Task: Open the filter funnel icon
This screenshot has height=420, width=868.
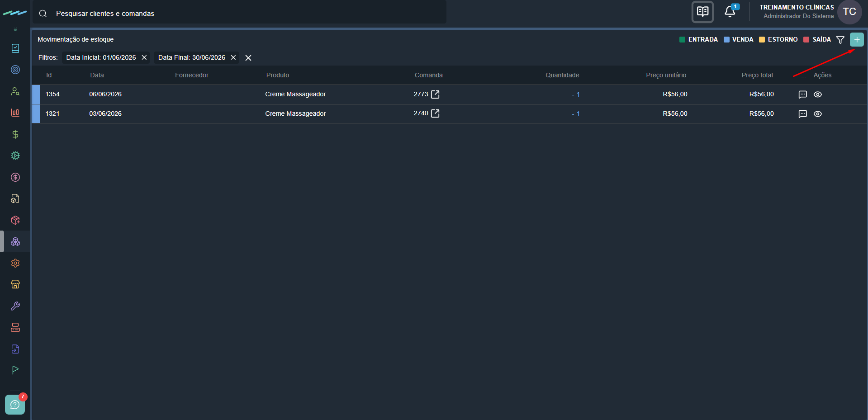Action: point(840,40)
